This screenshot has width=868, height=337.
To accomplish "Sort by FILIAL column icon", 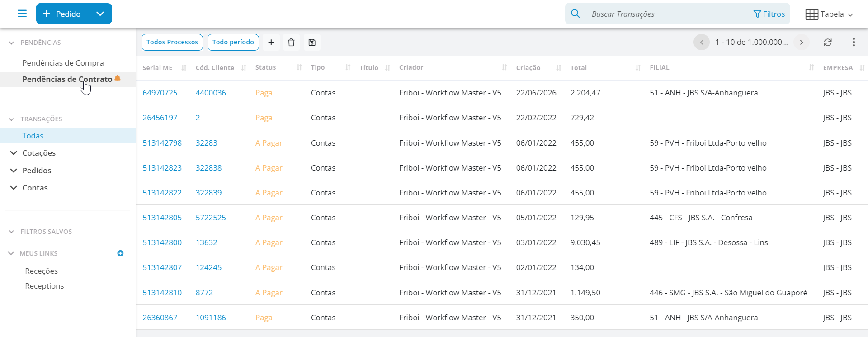I will [x=811, y=67].
